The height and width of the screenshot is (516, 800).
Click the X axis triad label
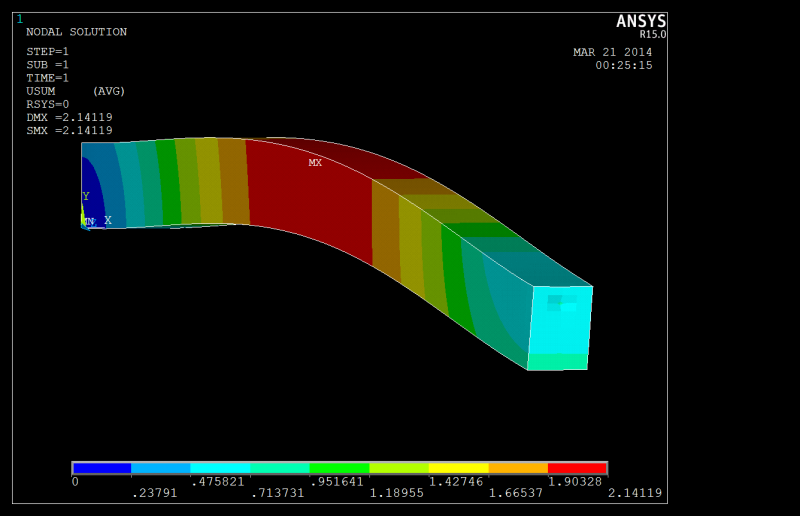click(108, 220)
